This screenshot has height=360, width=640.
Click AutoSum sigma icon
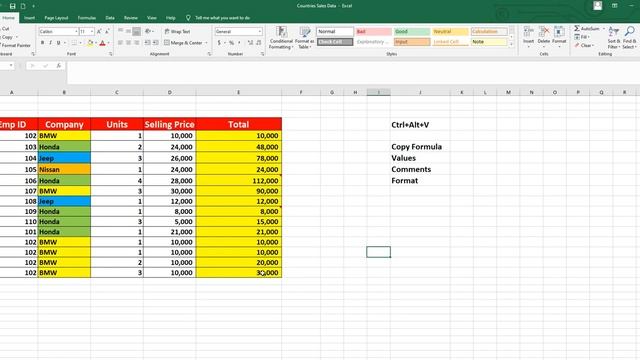[x=577, y=29]
